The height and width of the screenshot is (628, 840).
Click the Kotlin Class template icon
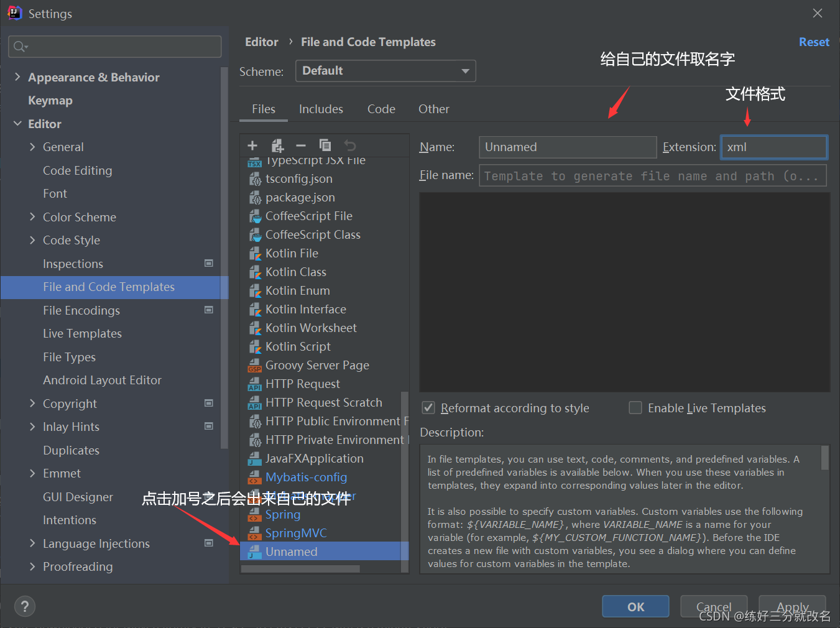[255, 272]
